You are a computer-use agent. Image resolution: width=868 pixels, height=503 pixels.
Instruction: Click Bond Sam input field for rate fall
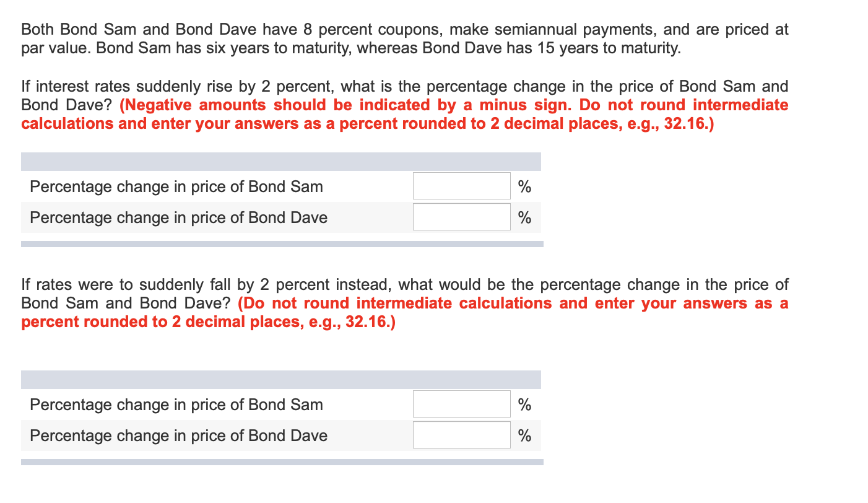pyautogui.click(x=462, y=404)
